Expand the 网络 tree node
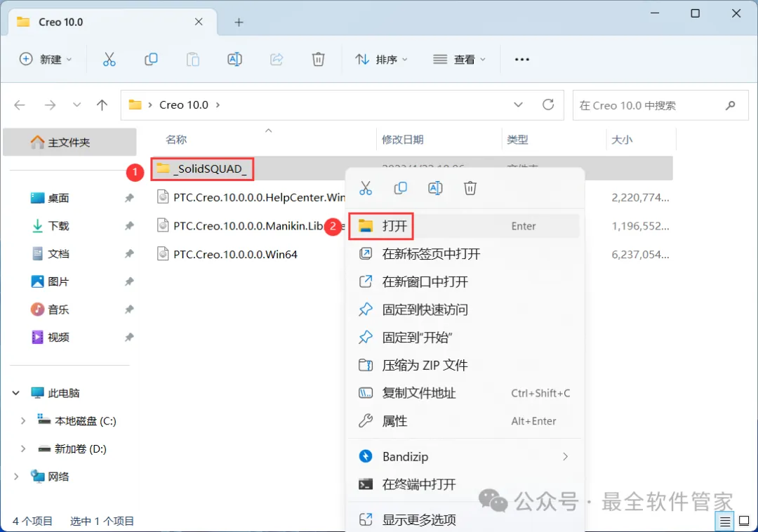Image resolution: width=758 pixels, height=532 pixels. [x=16, y=477]
